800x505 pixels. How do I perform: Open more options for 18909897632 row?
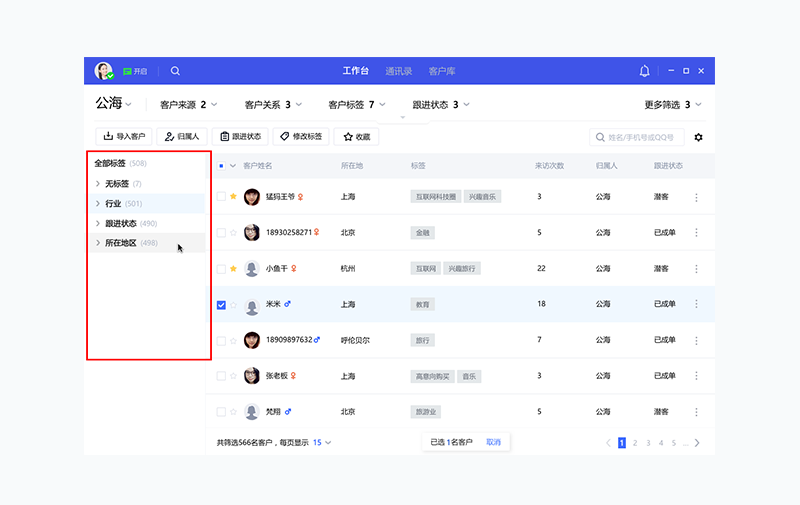(696, 340)
